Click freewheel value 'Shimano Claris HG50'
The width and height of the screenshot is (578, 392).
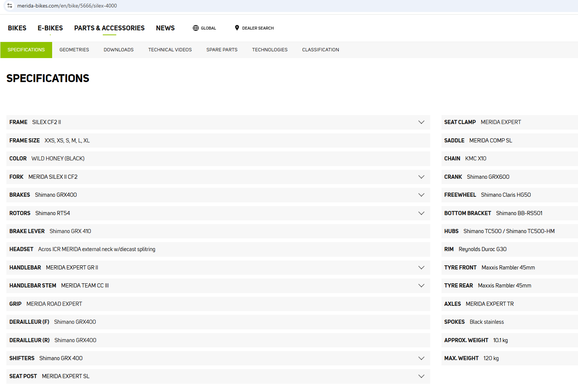pos(506,195)
